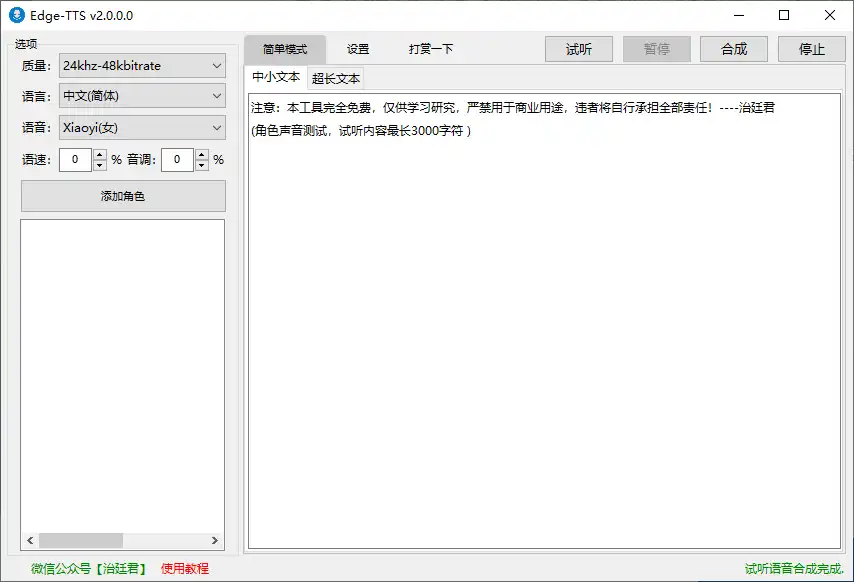Switch to the 简单模式 tab
The width and height of the screenshot is (854, 582).
(x=285, y=49)
